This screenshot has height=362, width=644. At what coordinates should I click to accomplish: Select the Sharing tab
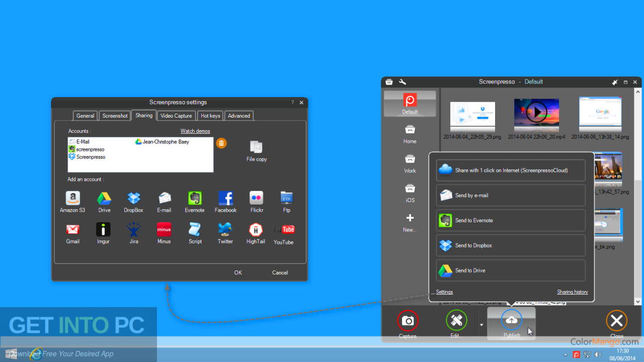[144, 115]
